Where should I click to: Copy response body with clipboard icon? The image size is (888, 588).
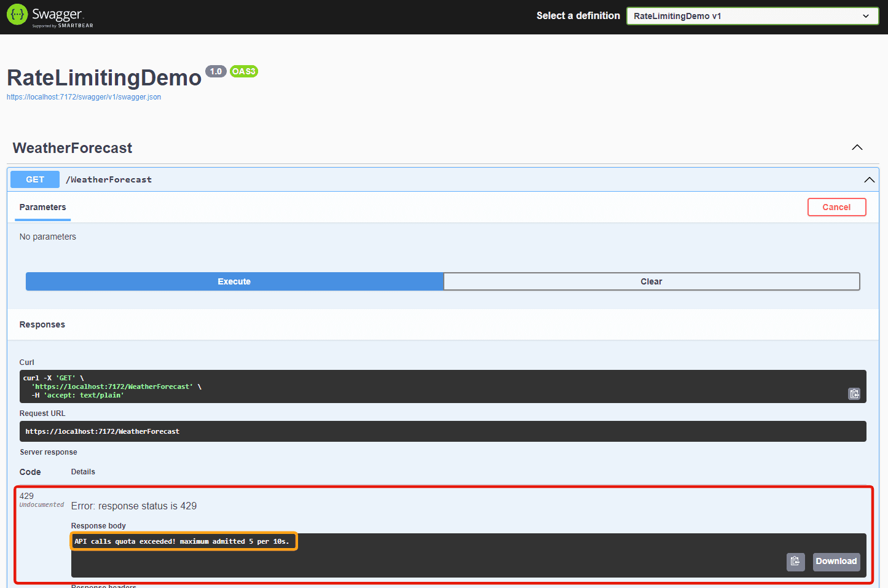795,562
